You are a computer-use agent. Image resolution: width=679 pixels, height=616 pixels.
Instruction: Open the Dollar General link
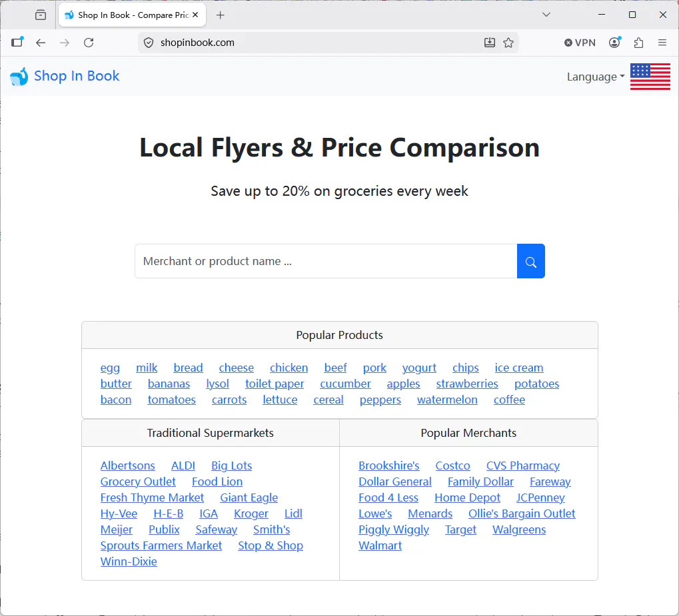(395, 481)
